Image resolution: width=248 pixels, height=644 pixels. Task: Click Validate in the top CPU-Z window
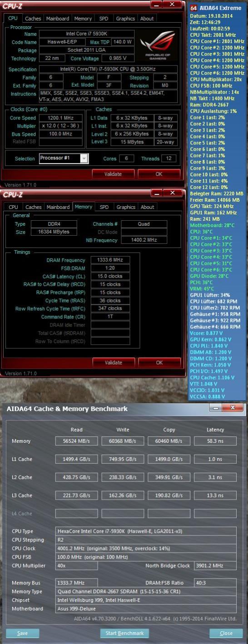point(113,174)
